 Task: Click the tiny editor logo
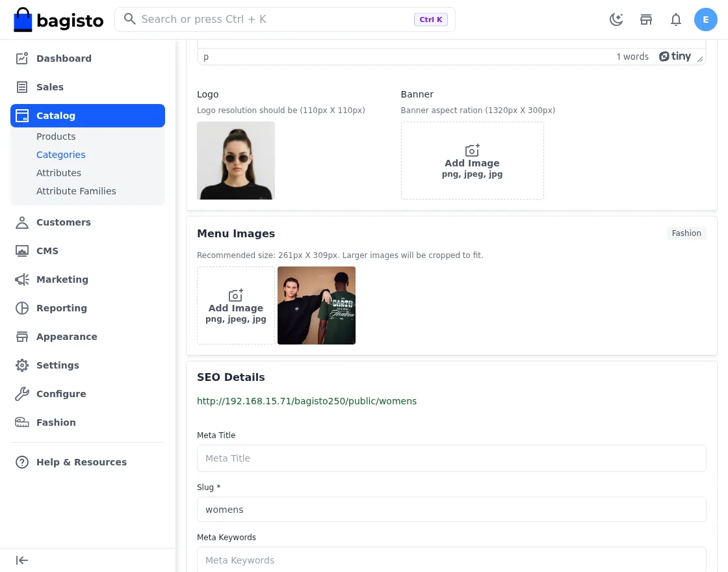pos(675,57)
